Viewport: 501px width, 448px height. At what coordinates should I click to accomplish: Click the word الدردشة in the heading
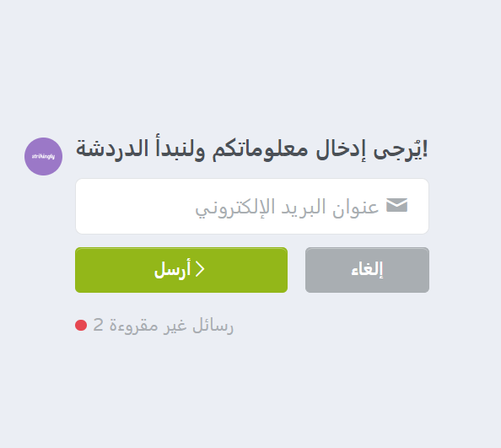112,148
